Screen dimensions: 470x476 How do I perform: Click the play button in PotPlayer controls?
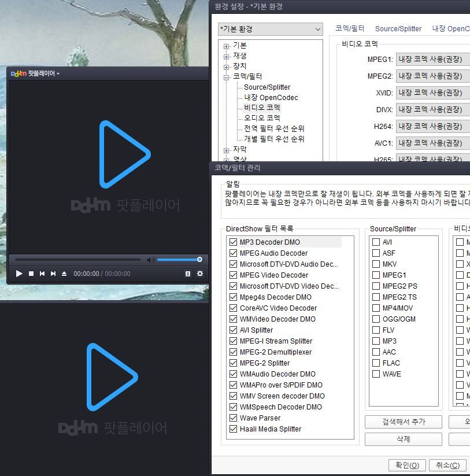point(19,274)
